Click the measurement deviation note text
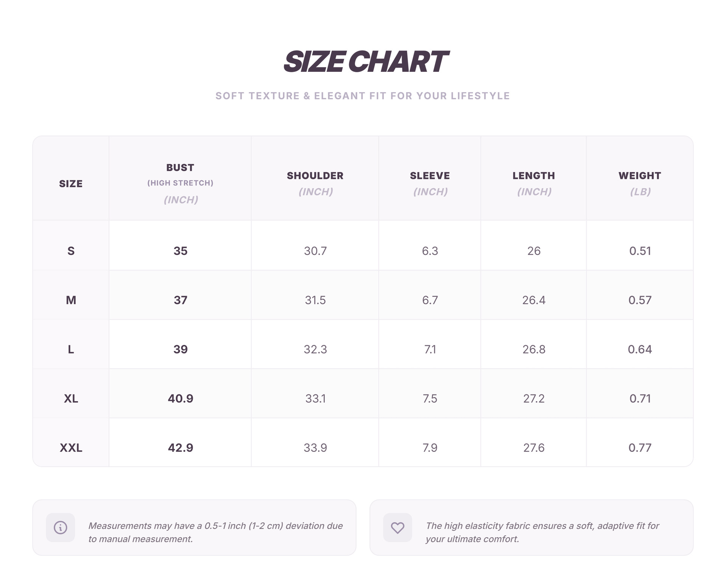Image resolution: width=726 pixels, height=588 pixels. click(216, 532)
